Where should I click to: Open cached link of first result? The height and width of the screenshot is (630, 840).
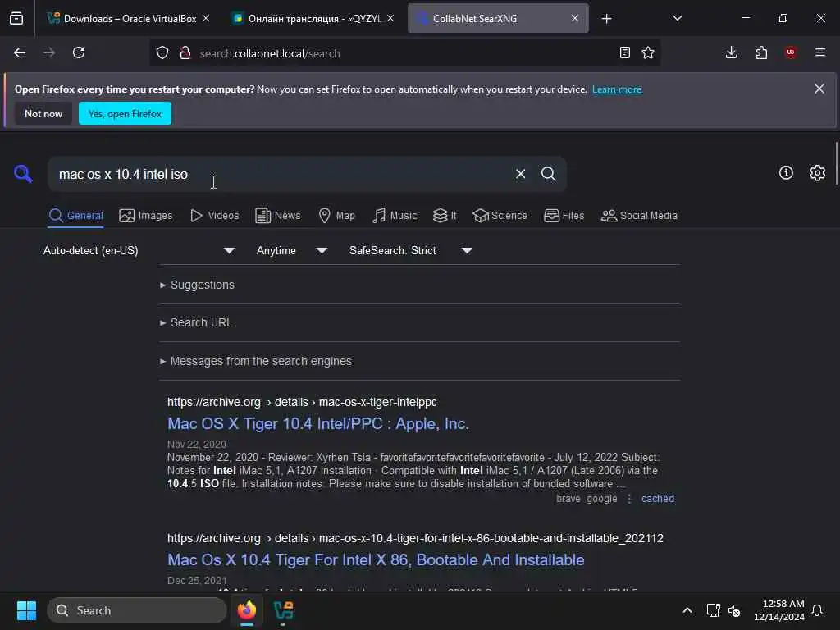click(x=658, y=498)
